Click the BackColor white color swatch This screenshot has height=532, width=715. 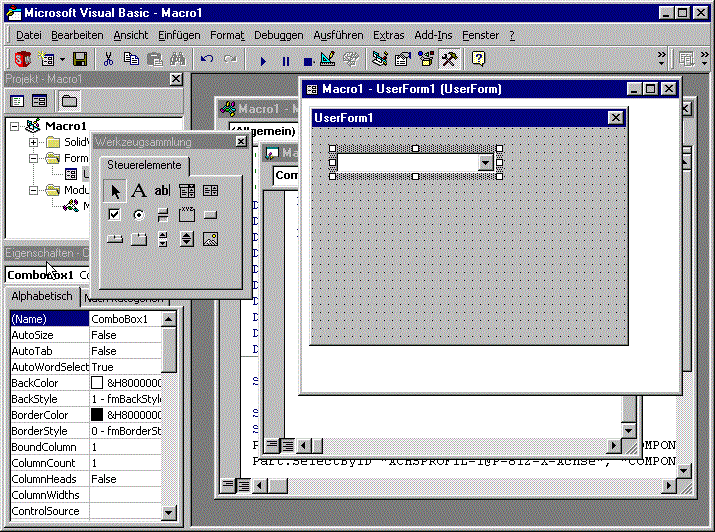click(97, 383)
